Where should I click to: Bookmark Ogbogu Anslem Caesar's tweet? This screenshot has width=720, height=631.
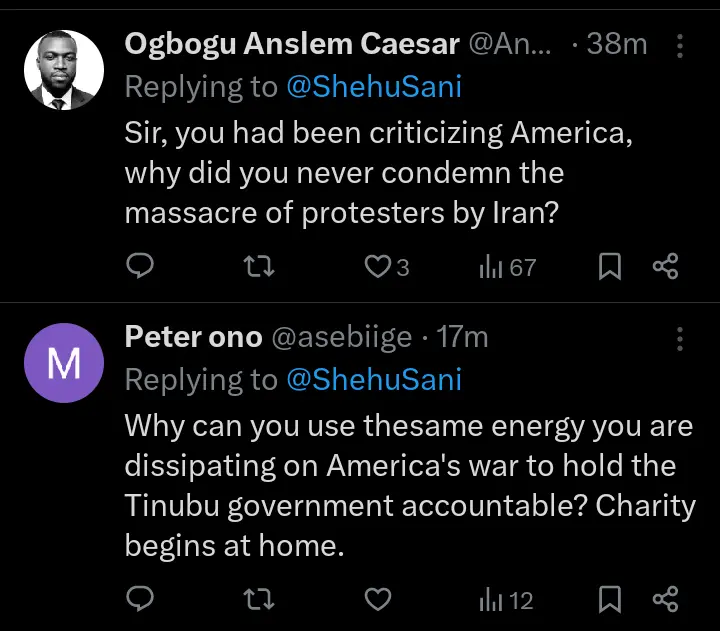point(609,267)
